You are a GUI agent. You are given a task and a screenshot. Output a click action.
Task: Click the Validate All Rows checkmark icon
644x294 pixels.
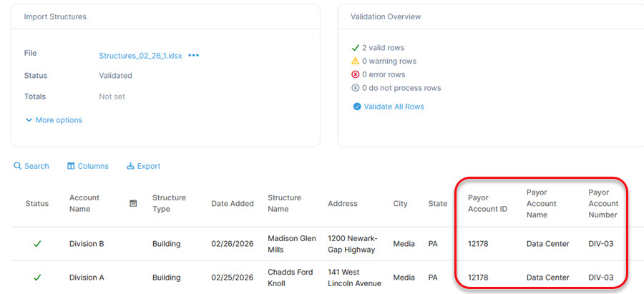click(356, 107)
